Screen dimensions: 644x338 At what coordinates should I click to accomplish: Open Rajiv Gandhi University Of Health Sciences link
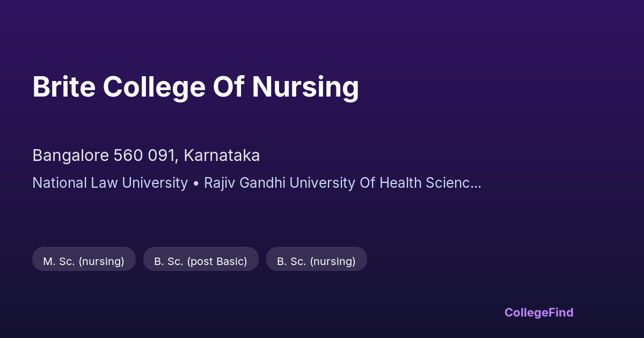(x=342, y=183)
